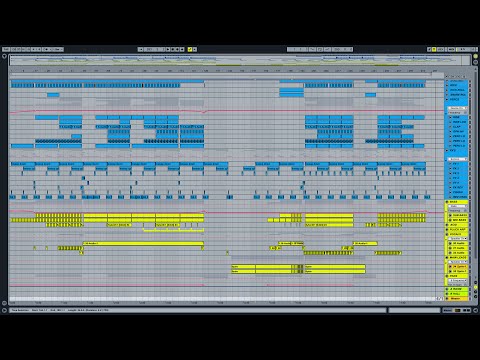The height and width of the screenshot is (360, 480).
Task: Fold the BASS group track
Action: pos(447,202)
